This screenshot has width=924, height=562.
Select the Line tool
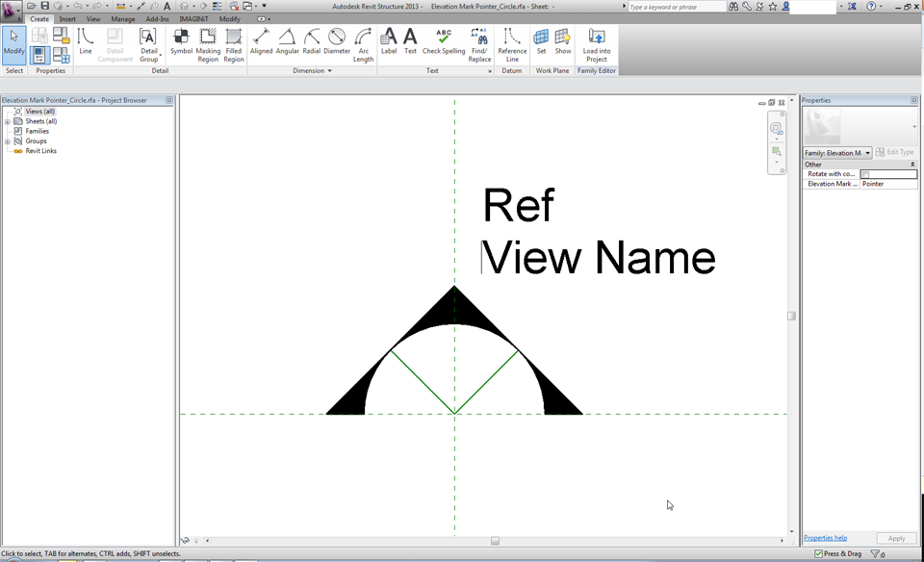click(x=85, y=42)
